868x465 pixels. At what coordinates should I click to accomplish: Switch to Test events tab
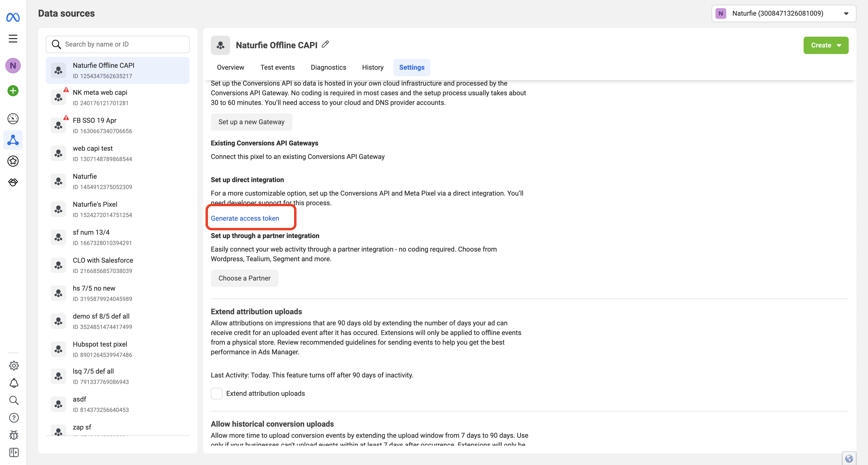pos(277,67)
